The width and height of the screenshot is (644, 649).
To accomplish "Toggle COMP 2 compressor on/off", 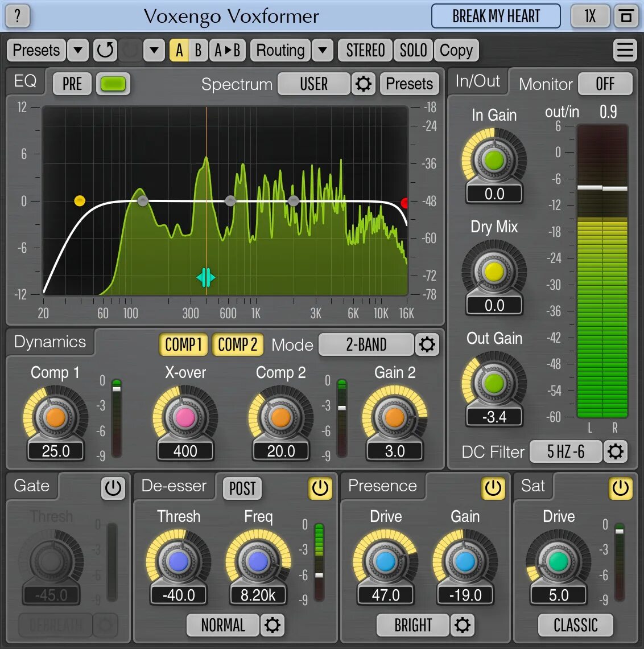I will [x=237, y=344].
